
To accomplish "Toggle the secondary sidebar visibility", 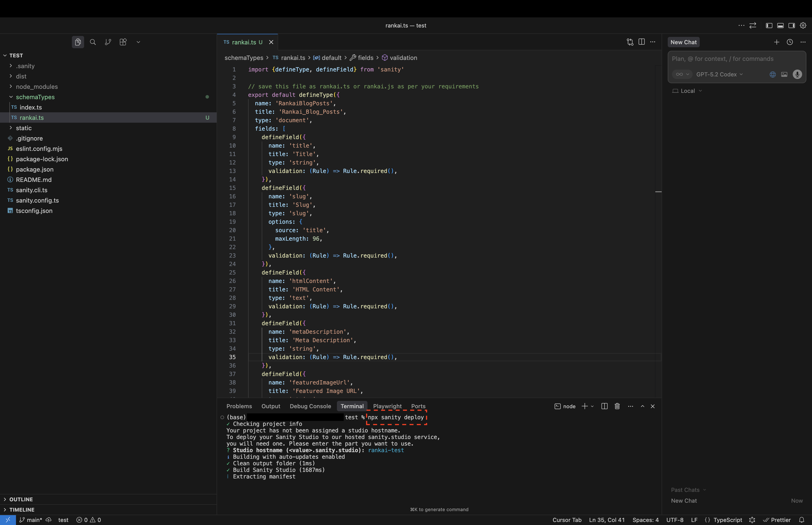I will click(x=792, y=25).
